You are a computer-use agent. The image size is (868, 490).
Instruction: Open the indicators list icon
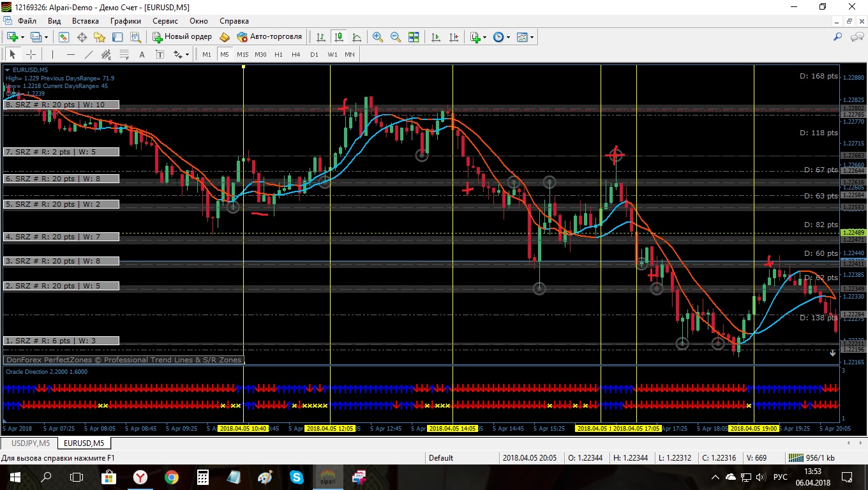pyautogui.click(x=475, y=37)
